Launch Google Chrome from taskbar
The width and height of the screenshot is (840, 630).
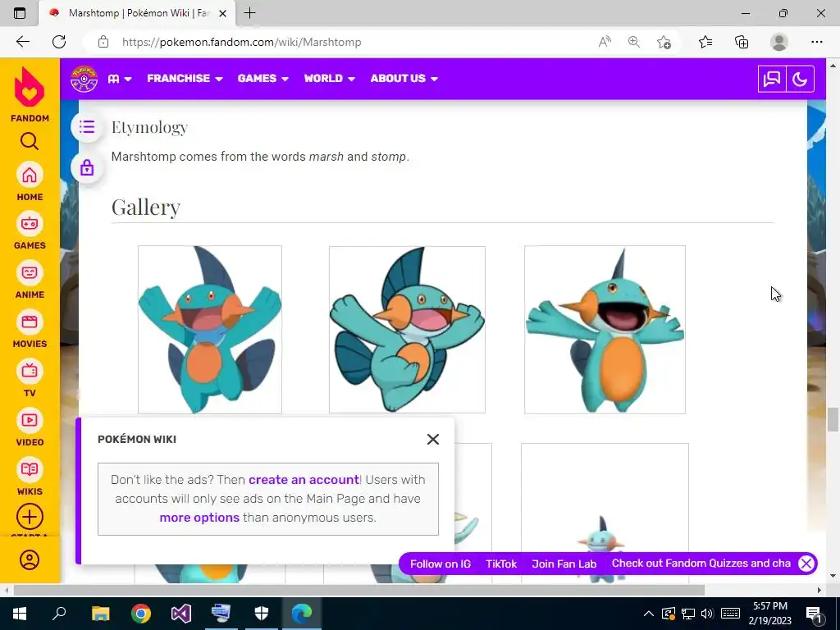coord(141,614)
